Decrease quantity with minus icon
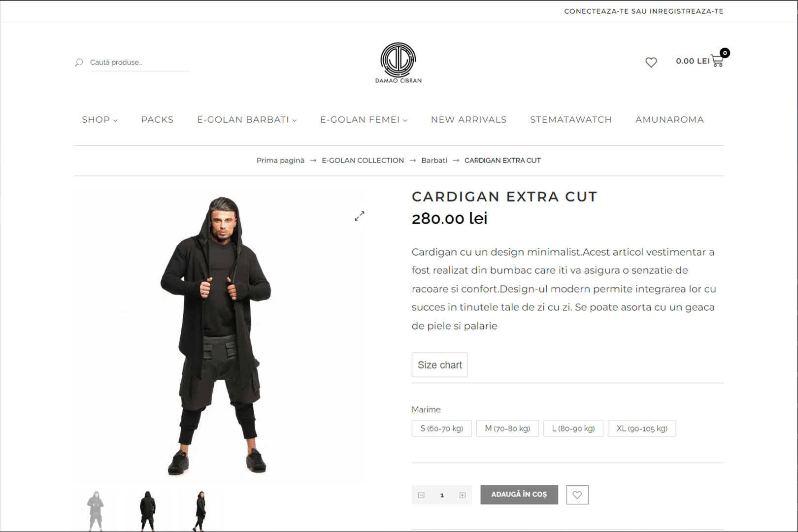Image resolution: width=798 pixels, height=532 pixels. [x=421, y=495]
